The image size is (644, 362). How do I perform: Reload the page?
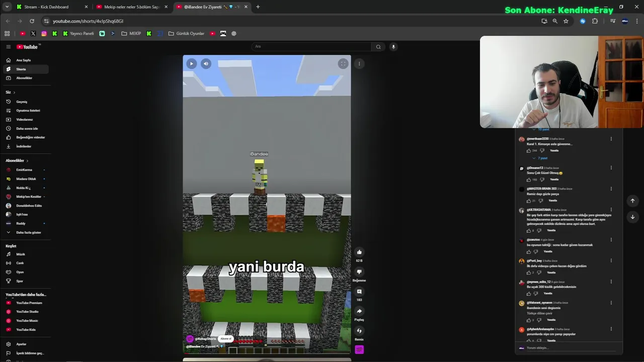[x=32, y=21]
